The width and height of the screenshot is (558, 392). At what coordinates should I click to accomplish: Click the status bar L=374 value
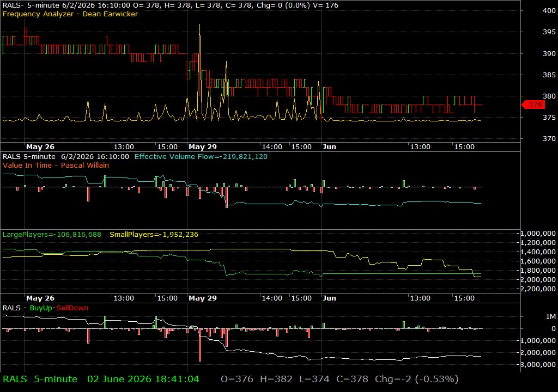(314, 379)
